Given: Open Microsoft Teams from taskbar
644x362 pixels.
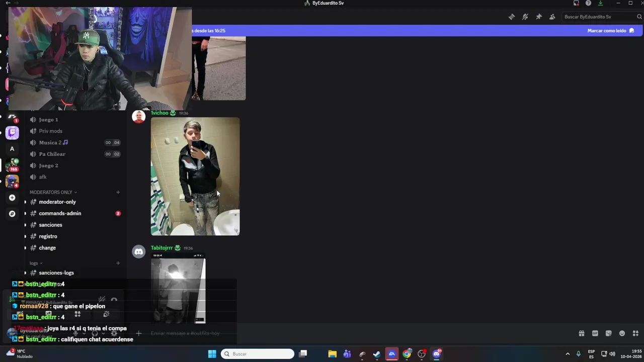Looking at the screenshot, I should click(x=347, y=354).
